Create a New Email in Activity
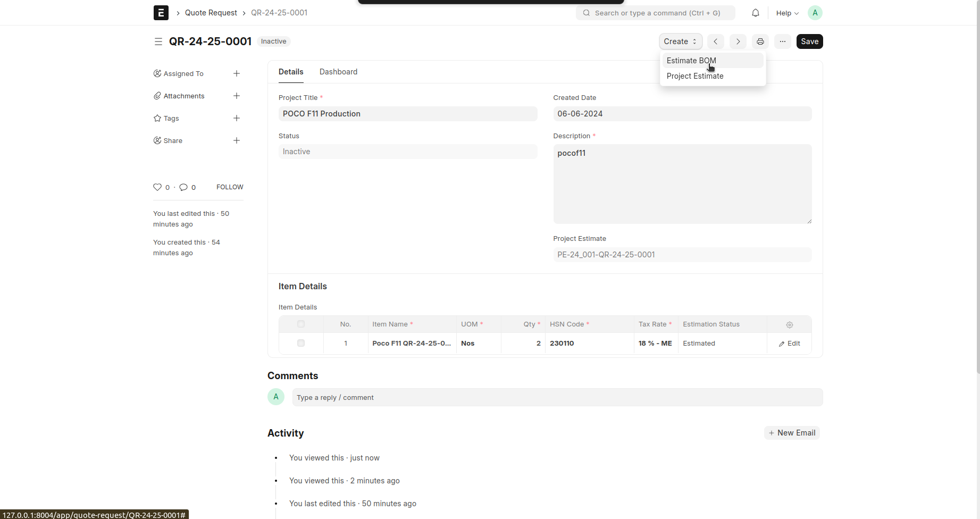The width and height of the screenshot is (980, 519). tap(792, 433)
